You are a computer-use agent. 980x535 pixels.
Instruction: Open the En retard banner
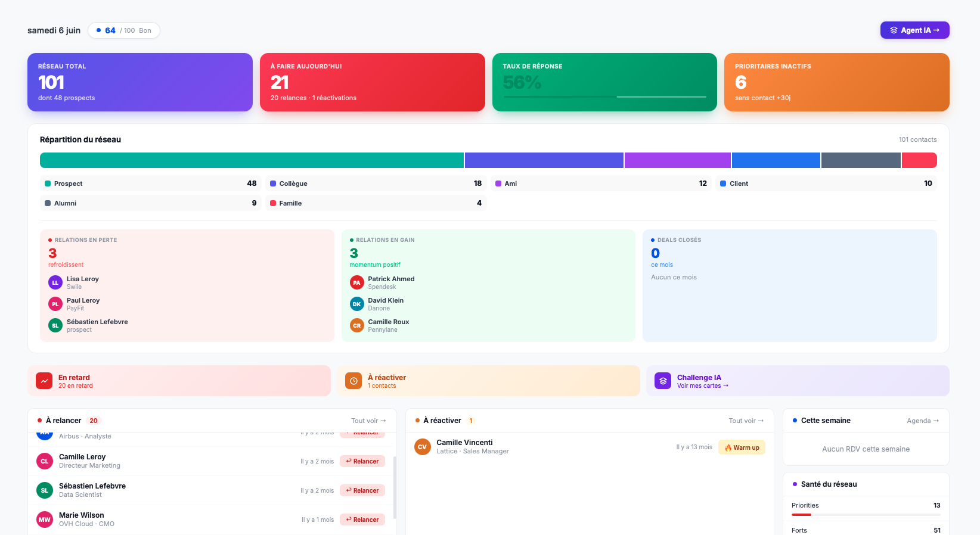coord(179,381)
